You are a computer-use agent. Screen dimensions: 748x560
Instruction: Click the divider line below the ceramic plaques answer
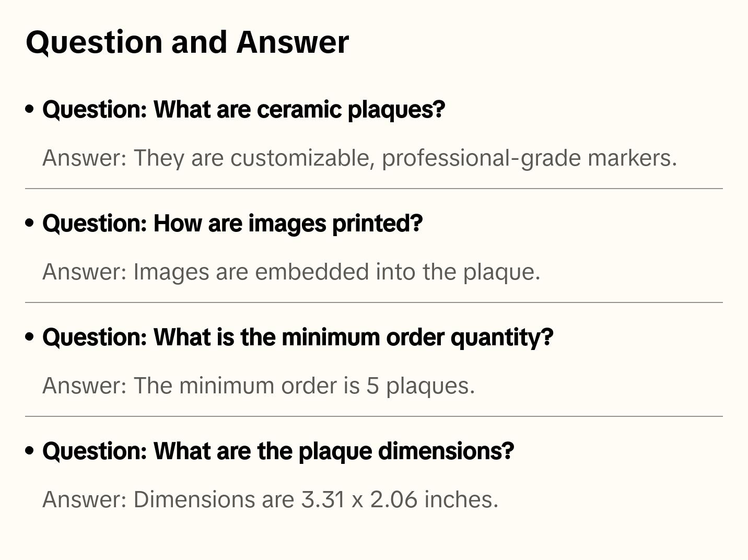[x=374, y=189]
